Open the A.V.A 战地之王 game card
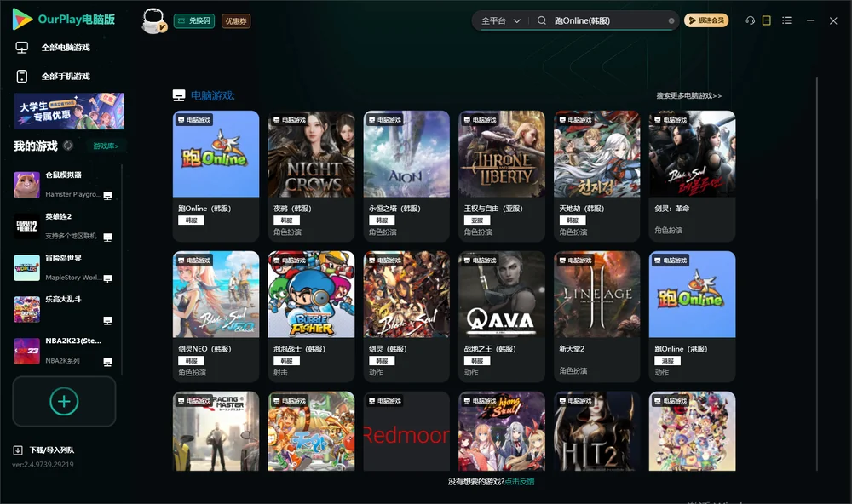Image resolution: width=852 pixels, height=504 pixels. pos(502,317)
